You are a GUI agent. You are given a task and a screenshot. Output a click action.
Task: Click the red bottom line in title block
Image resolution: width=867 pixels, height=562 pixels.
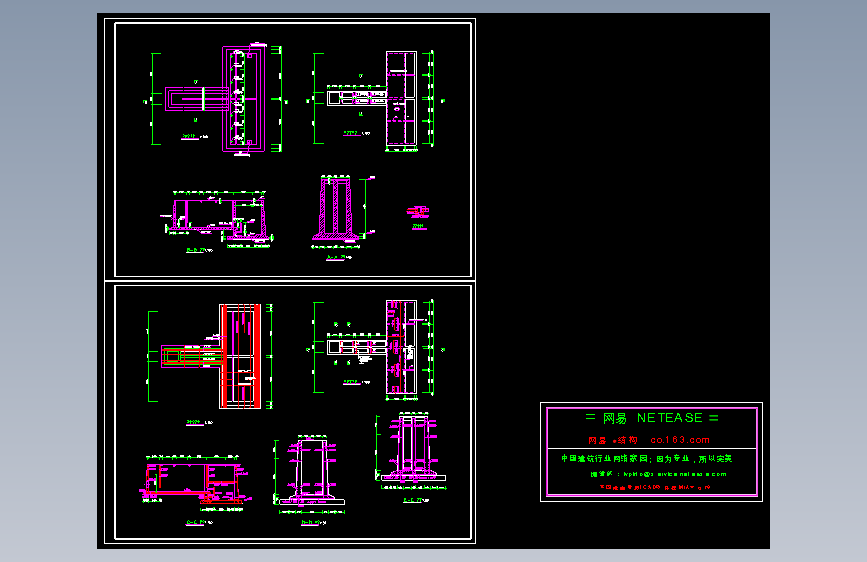[x=655, y=487]
